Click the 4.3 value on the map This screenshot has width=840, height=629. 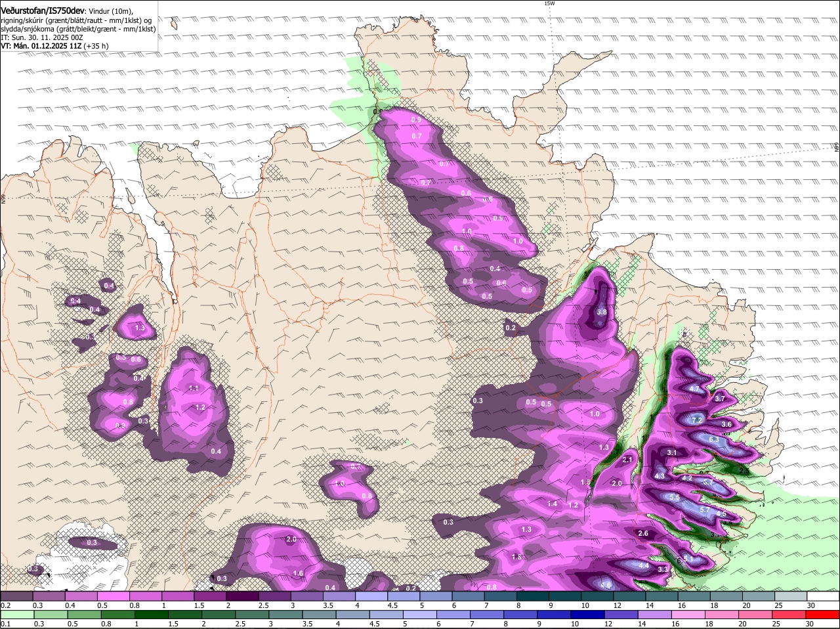tap(660, 476)
